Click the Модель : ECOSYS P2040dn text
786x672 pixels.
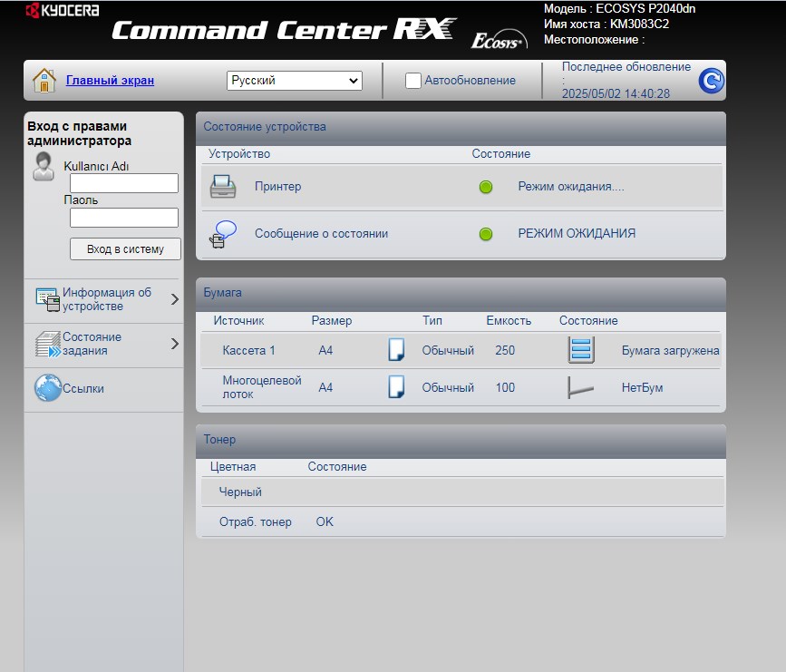tap(619, 8)
